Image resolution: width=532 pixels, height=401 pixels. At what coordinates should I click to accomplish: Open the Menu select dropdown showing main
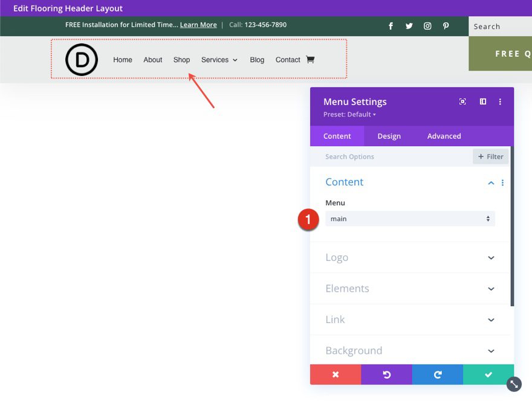click(x=410, y=219)
